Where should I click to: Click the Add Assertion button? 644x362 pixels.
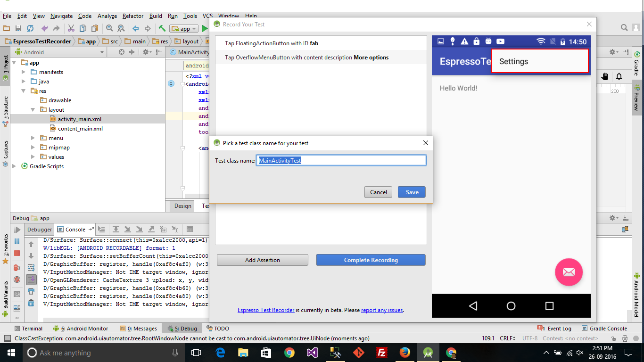263,260
